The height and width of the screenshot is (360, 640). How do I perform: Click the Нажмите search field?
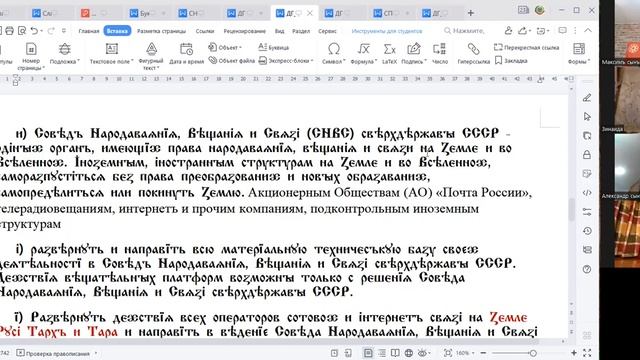tap(464, 31)
